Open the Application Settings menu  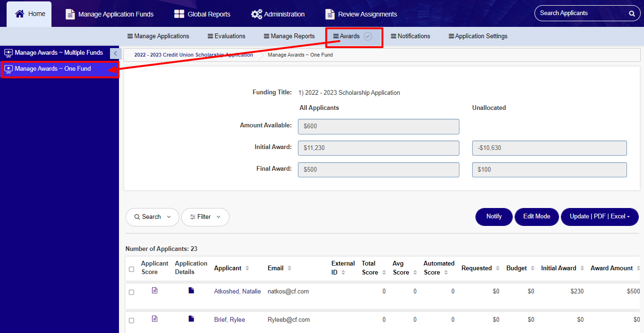478,36
